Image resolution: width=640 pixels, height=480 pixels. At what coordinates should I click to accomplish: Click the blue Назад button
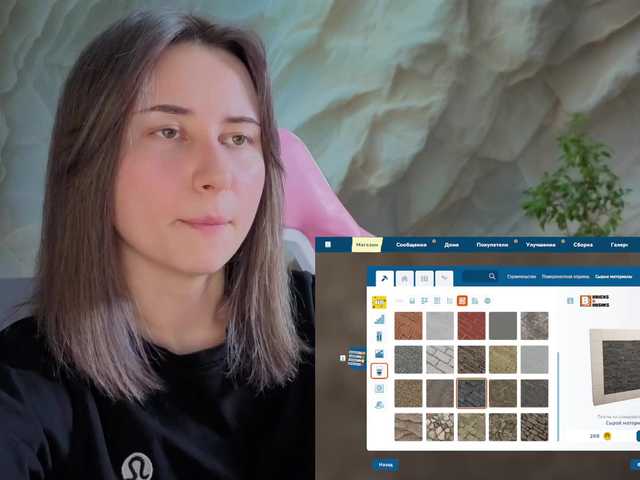coord(385,465)
